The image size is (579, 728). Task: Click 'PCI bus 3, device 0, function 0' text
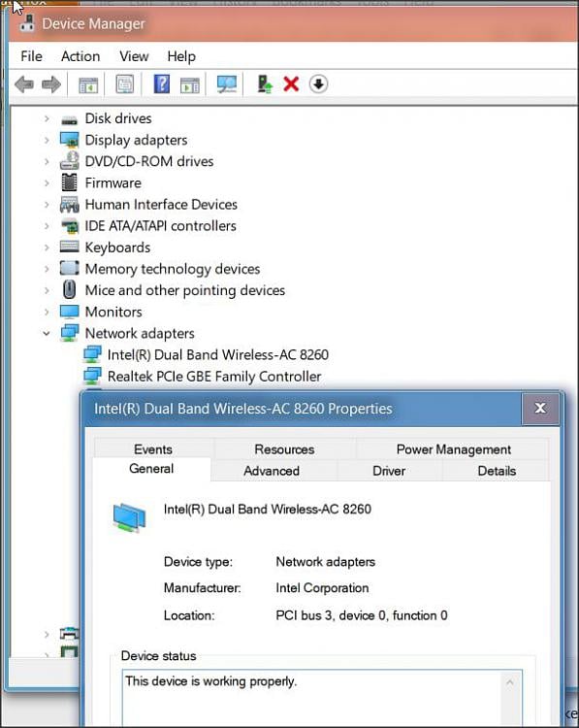362,615
